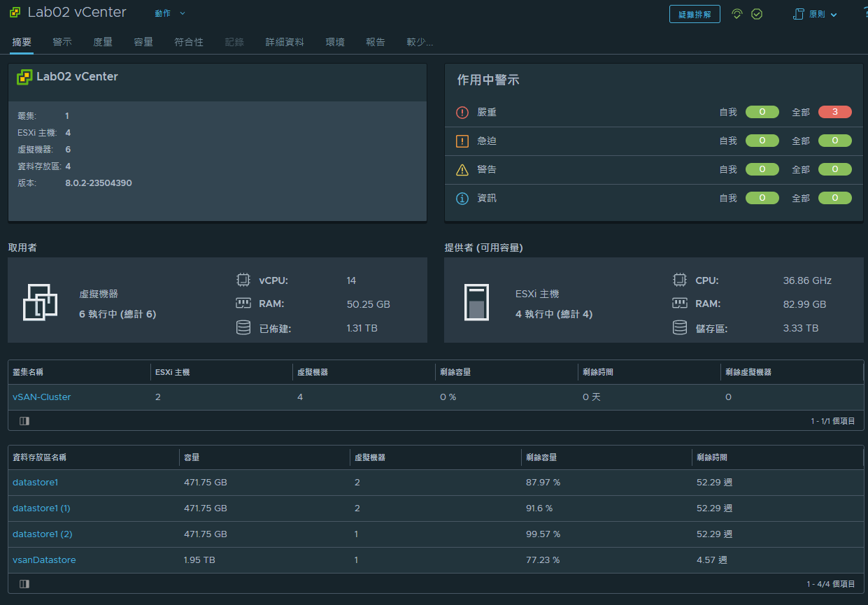Image resolution: width=868 pixels, height=605 pixels.
Task: Click the CPU chip icon in 提供者 panel
Action: (x=680, y=280)
